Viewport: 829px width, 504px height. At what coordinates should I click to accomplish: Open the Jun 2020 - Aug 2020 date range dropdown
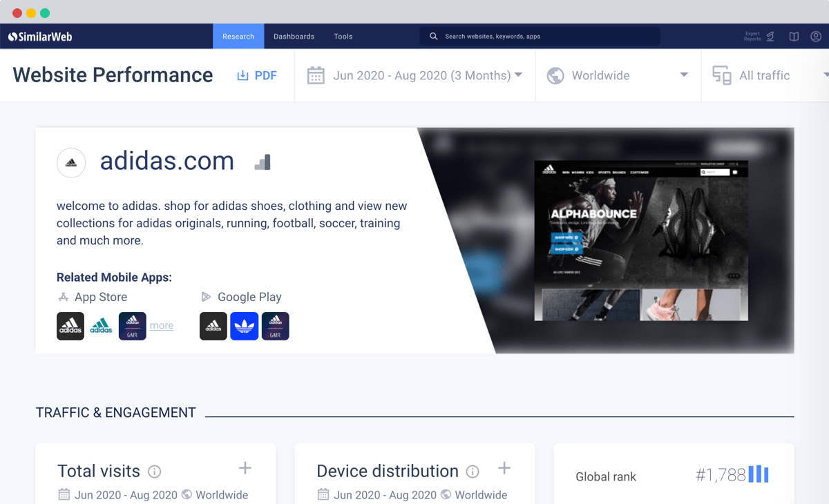pyautogui.click(x=414, y=75)
